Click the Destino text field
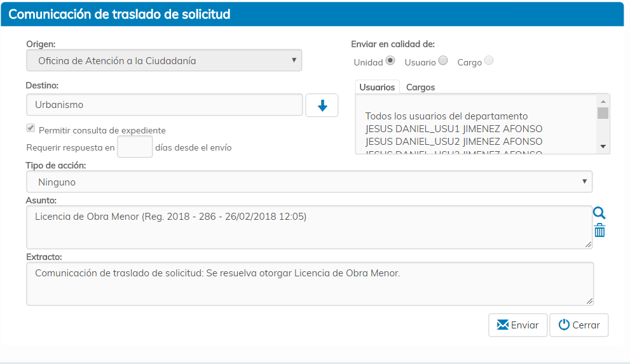This screenshot has height=364, width=630. pos(164,105)
